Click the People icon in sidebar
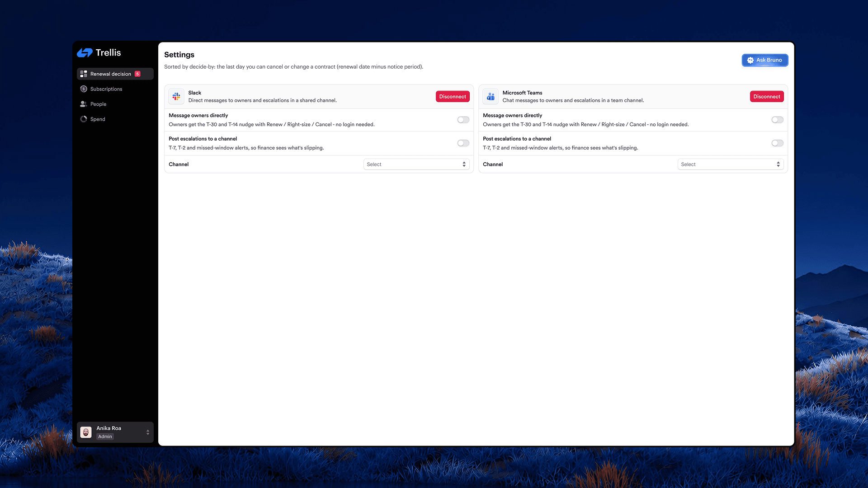This screenshot has height=488, width=868. coord(84,104)
